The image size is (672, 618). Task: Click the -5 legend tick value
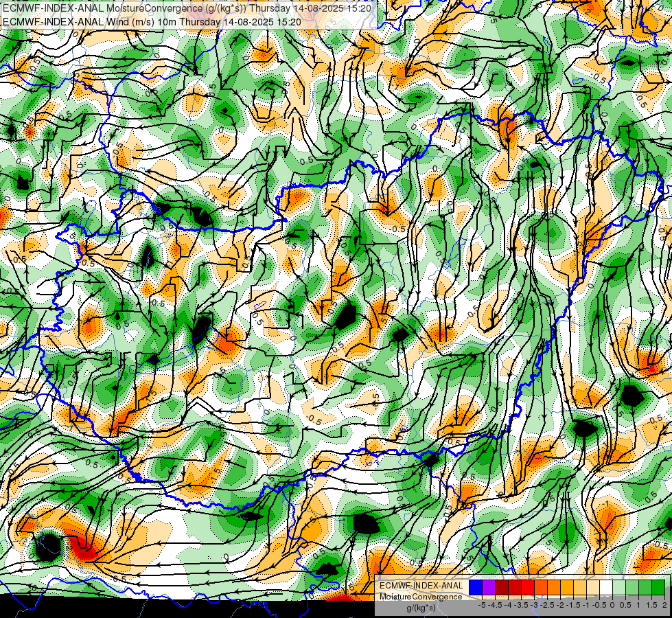coord(482,605)
